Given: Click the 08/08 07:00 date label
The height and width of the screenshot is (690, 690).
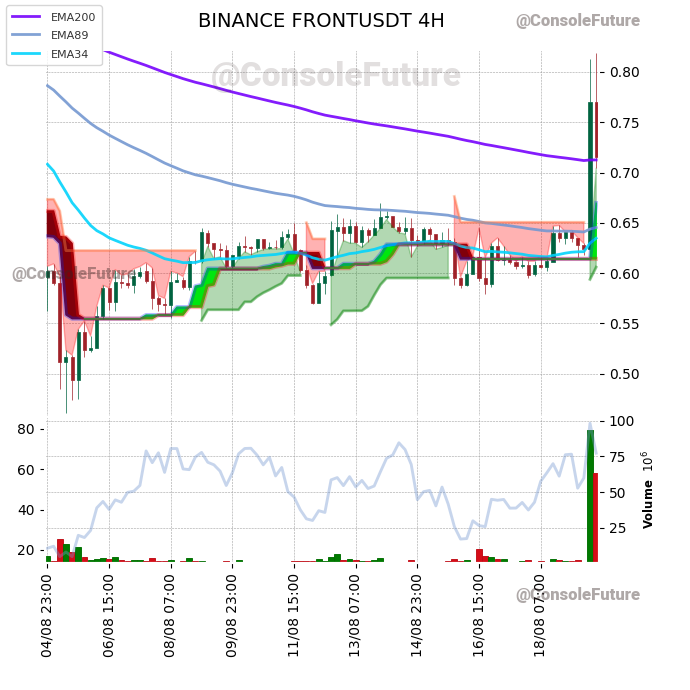Looking at the screenshot, I should pyautogui.click(x=169, y=616).
